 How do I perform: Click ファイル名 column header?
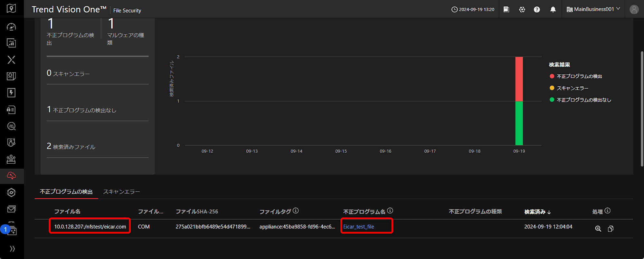pyautogui.click(x=67, y=211)
